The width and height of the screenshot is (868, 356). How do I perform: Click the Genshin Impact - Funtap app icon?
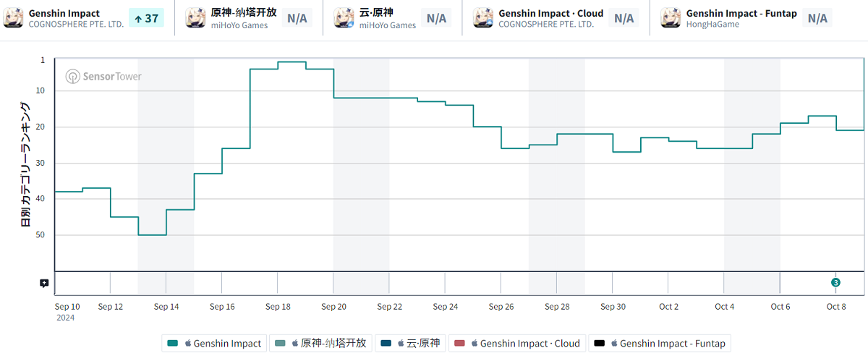pos(671,18)
